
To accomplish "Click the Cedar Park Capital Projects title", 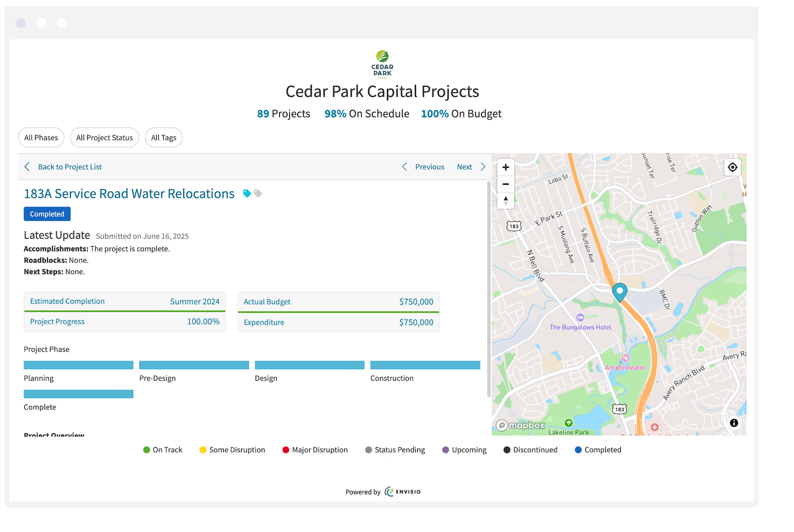I will pyautogui.click(x=382, y=91).
